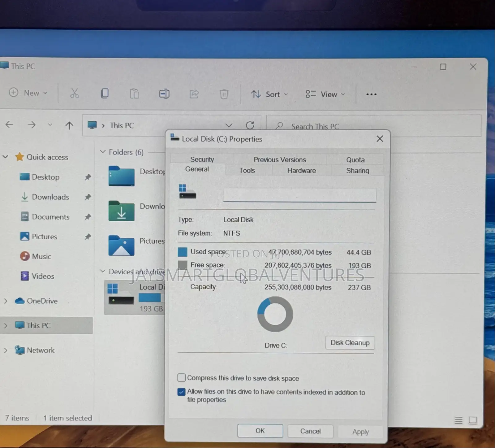Click the NTFS file system value

232,233
